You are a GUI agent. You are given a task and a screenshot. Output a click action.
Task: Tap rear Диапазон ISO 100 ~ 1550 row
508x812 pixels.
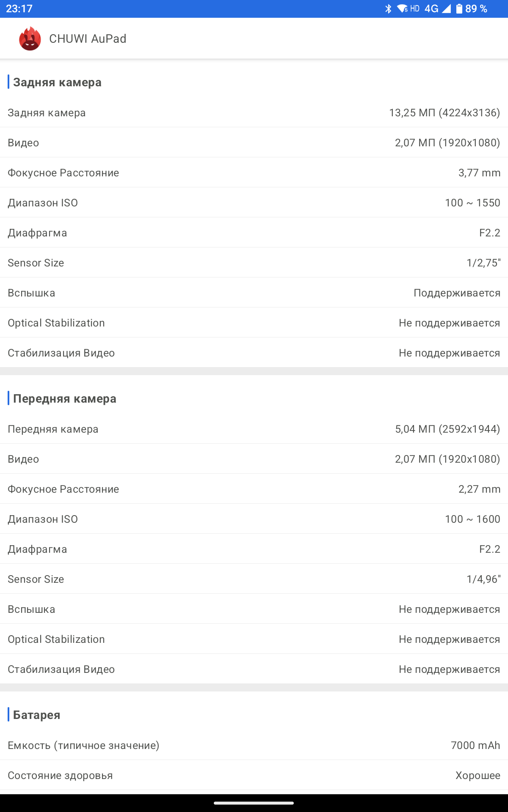(x=254, y=203)
